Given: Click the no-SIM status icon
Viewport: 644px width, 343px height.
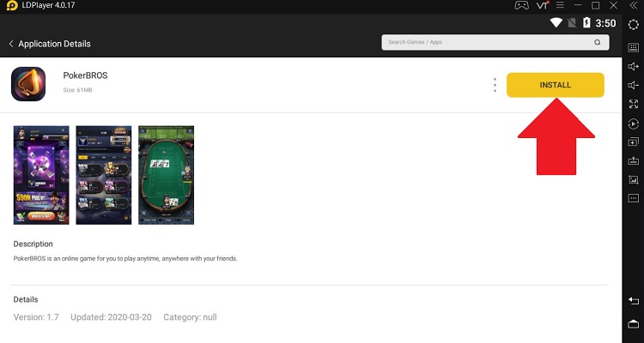Looking at the screenshot, I should click(x=572, y=23).
